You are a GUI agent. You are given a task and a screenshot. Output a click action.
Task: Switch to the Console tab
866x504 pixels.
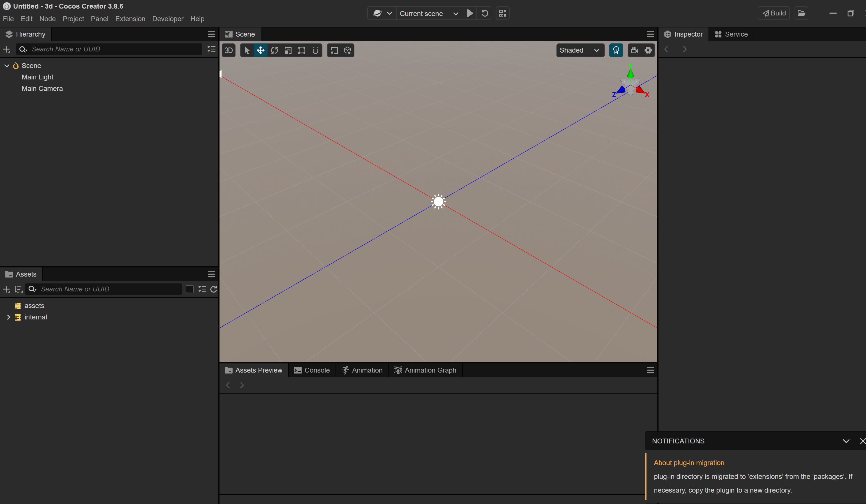click(x=312, y=370)
